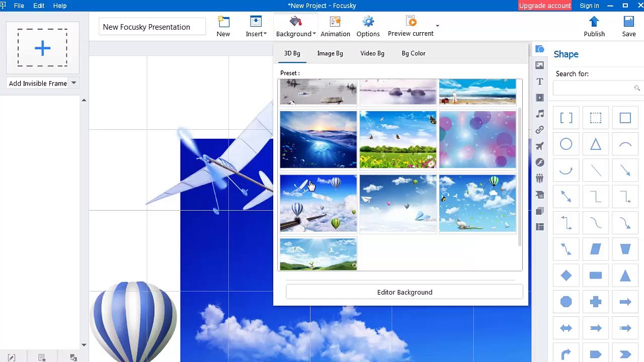Select the filled octagon shape
This screenshot has width=644, height=362.
[566, 302]
